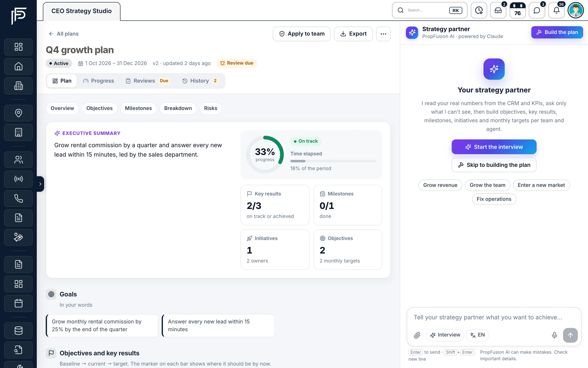588x368 pixels.
Task: Open the contacts people sidebar icon
Action: pos(18,160)
